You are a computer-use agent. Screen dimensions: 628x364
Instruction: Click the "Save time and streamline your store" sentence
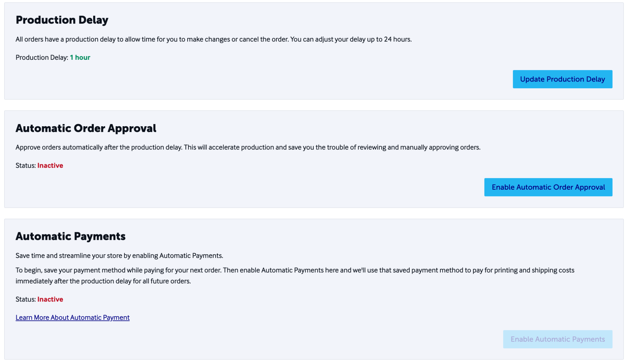click(x=119, y=256)
